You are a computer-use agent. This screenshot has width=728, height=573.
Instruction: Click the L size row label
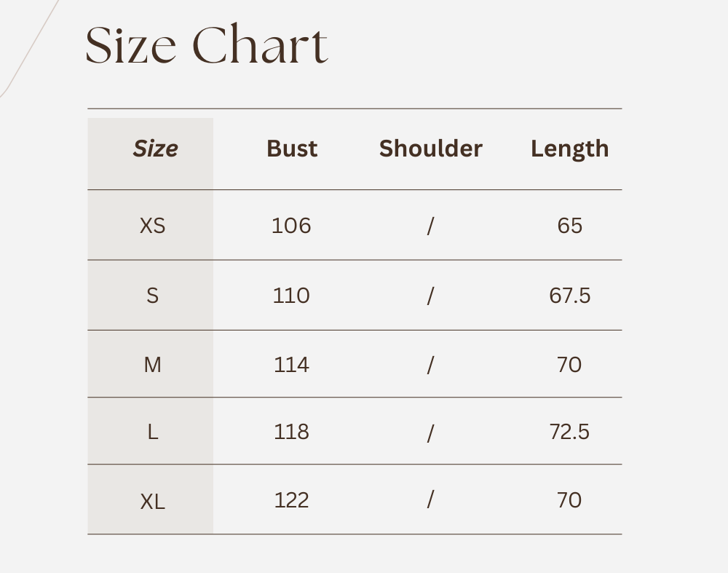[x=152, y=432]
